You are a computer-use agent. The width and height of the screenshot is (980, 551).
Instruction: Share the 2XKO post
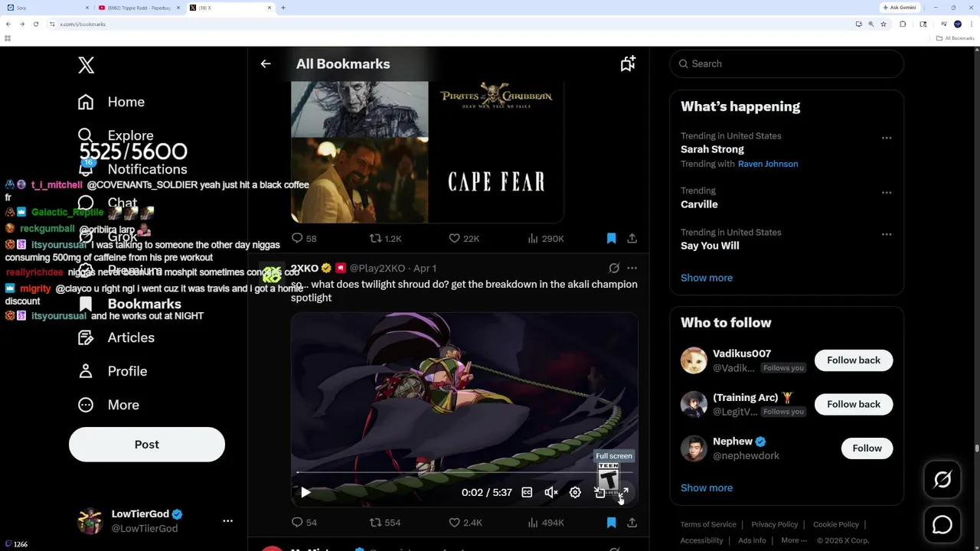(632, 523)
